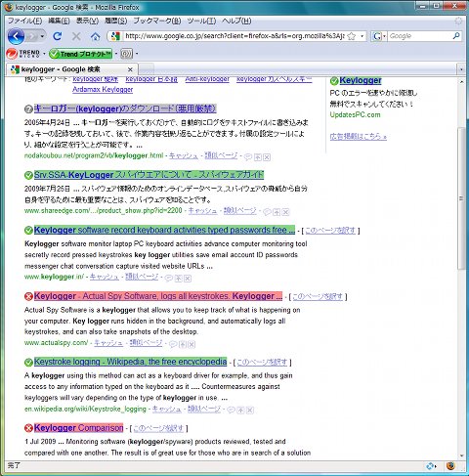Click promote arrow icon under shareedge.com result
Screen dimensions: 469x476
[x=277, y=212]
